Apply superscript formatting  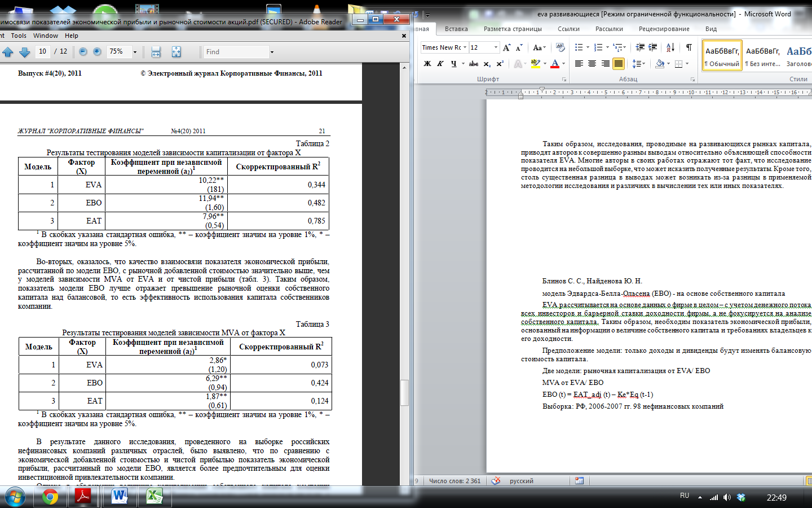coord(500,64)
